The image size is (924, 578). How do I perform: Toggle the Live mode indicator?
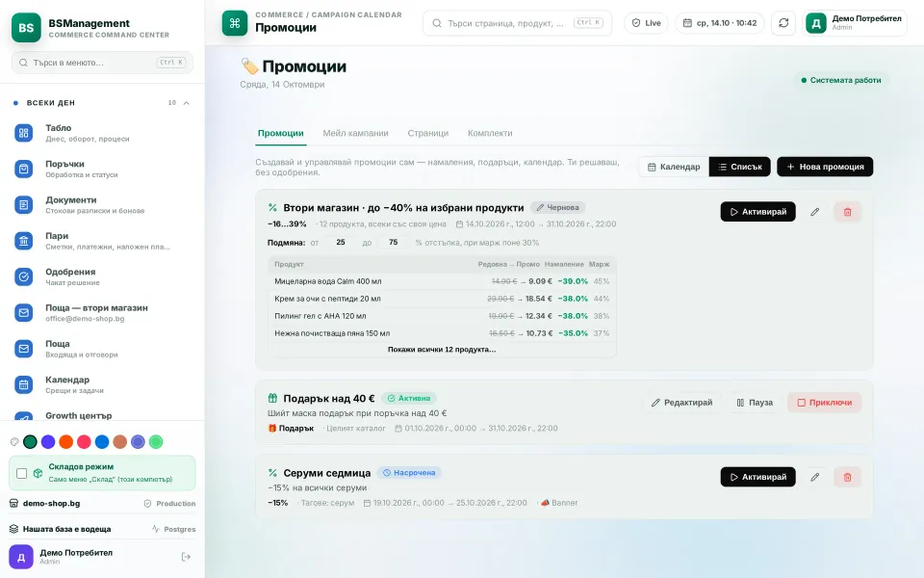[x=647, y=23]
